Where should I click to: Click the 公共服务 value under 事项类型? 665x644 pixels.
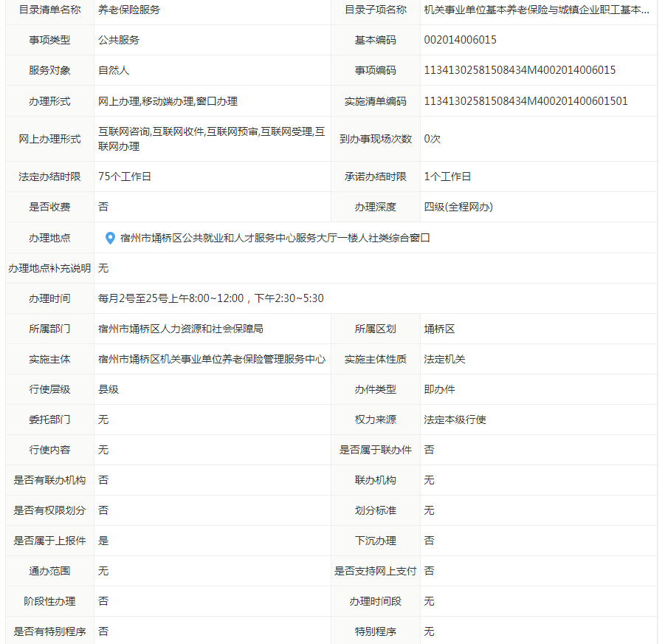(119, 40)
